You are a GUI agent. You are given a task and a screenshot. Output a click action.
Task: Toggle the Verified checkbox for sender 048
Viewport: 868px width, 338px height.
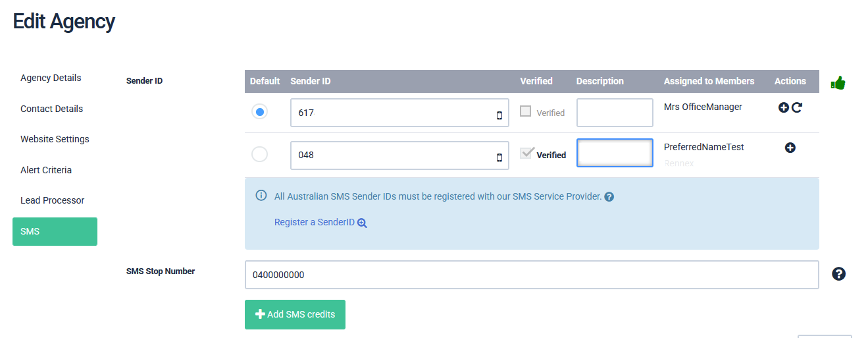coord(526,154)
